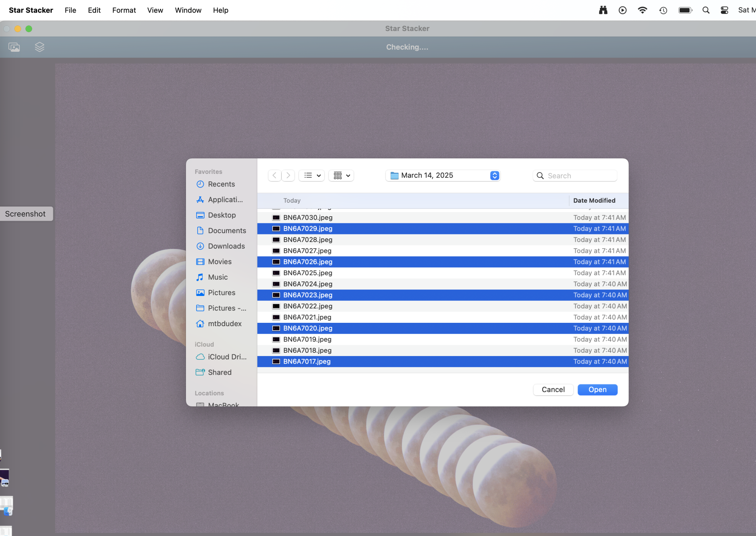Click the play circle icon in menu bar
The width and height of the screenshot is (756, 536).
pos(623,10)
